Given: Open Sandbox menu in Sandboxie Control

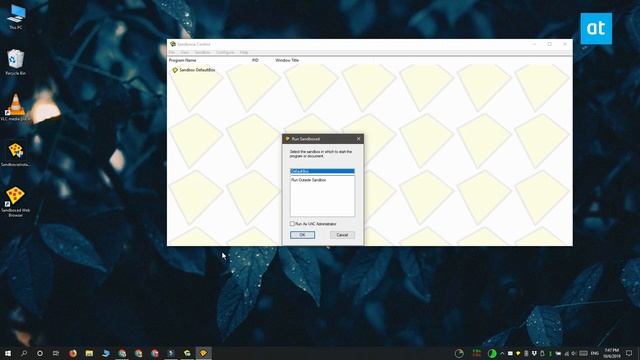Looking at the screenshot, I should (202, 52).
